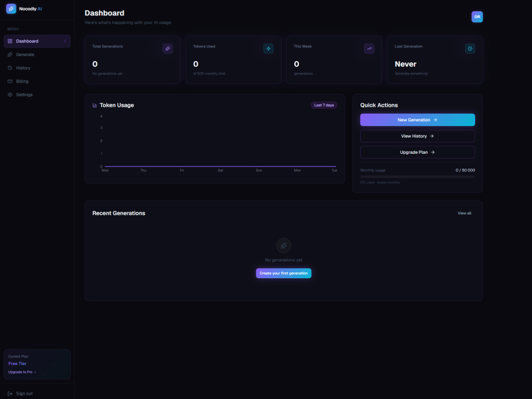Click the Nocodly AI logo icon
The height and width of the screenshot is (399, 532).
pyautogui.click(x=11, y=9)
